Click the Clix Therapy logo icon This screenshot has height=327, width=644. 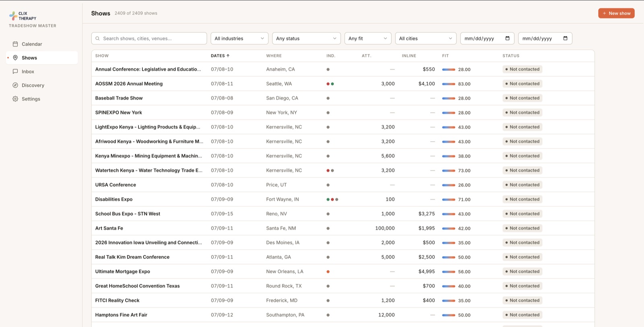pyautogui.click(x=13, y=16)
